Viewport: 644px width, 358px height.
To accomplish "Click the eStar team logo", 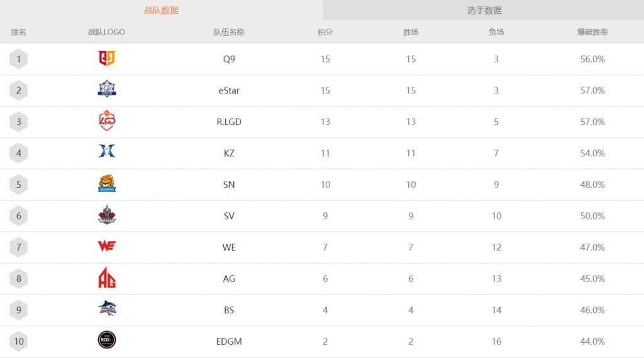I will coord(107,90).
